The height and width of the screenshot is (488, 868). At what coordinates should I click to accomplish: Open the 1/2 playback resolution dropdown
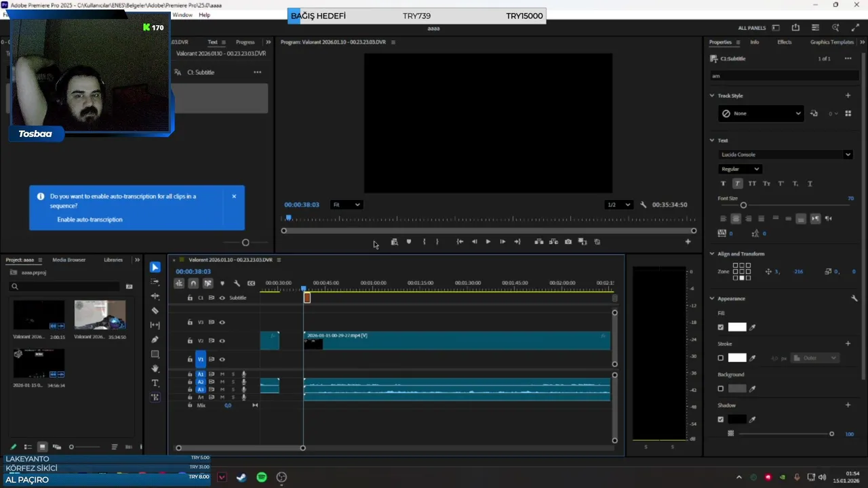(x=618, y=205)
